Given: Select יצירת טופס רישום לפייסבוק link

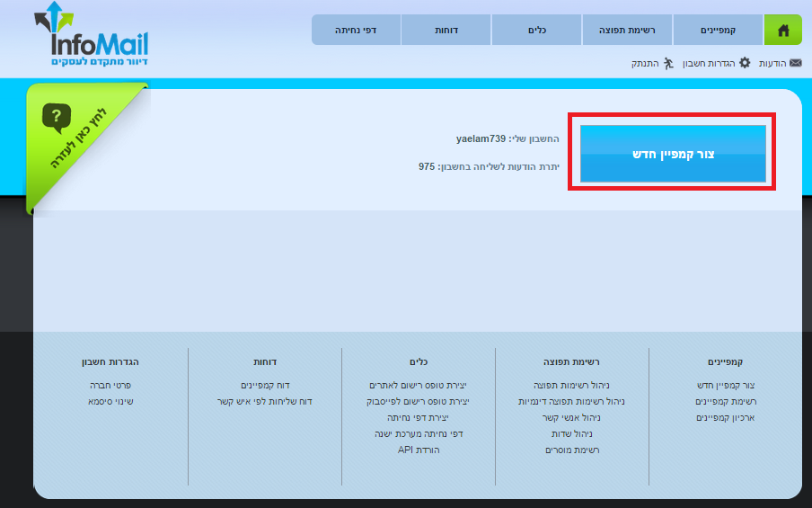Looking at the screenshot, I should pyautogui.click(x=418, y=402).
